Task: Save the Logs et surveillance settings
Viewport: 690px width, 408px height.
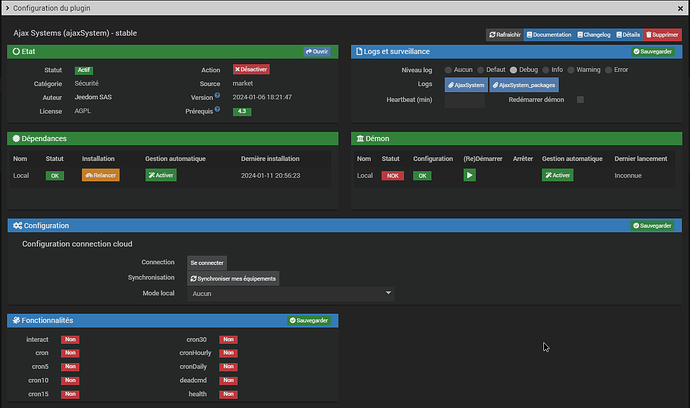Action: [x=653, y=51]
